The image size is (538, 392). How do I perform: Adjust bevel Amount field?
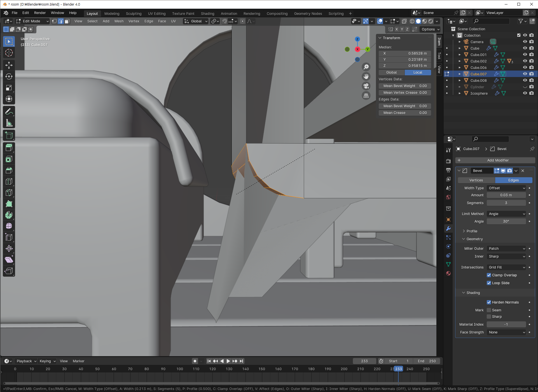tap(506, 195)
